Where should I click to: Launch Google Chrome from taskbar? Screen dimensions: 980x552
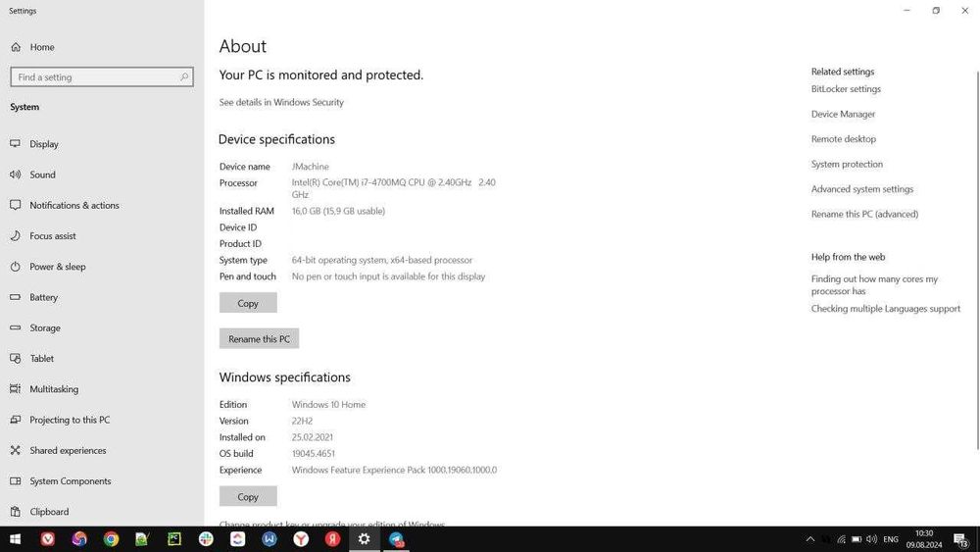[x=112, y=539]
